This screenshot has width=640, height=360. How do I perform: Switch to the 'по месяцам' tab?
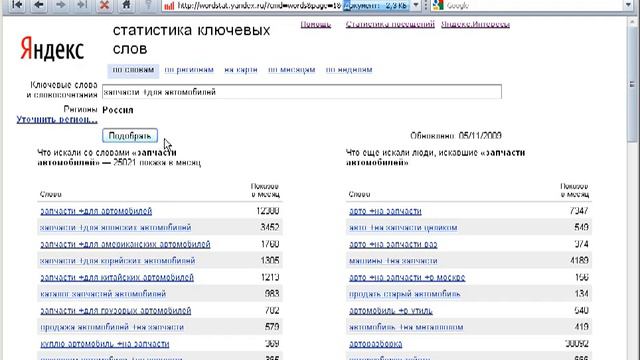tap(291, 70)
